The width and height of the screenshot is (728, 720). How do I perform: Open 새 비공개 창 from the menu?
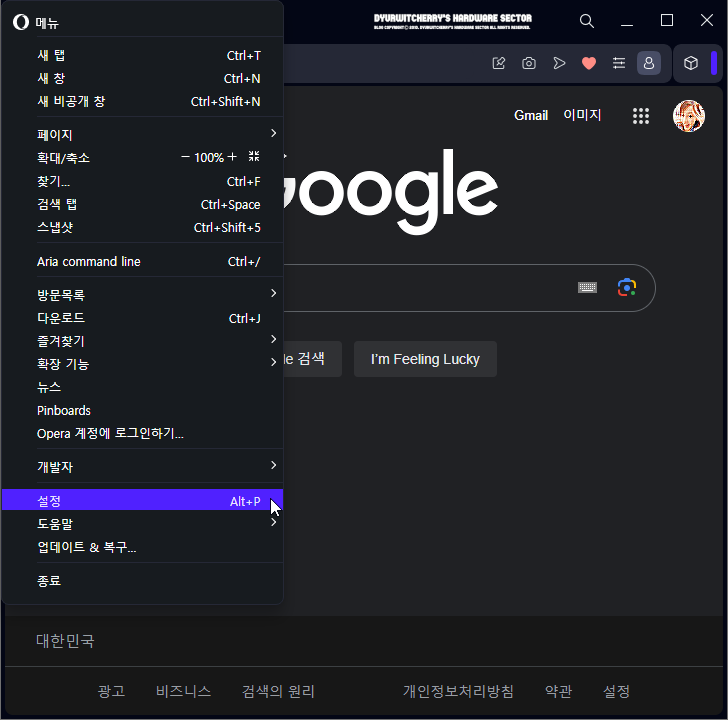coord(143,101)
